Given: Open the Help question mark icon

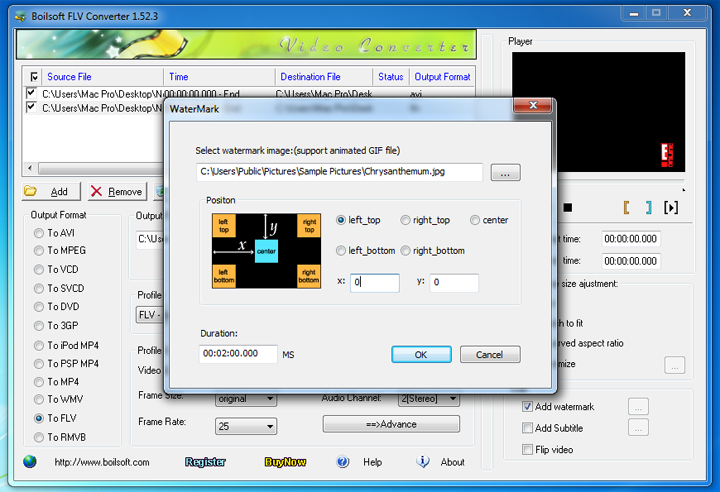Looking at the screenshot, I should [x=343, y=462].
